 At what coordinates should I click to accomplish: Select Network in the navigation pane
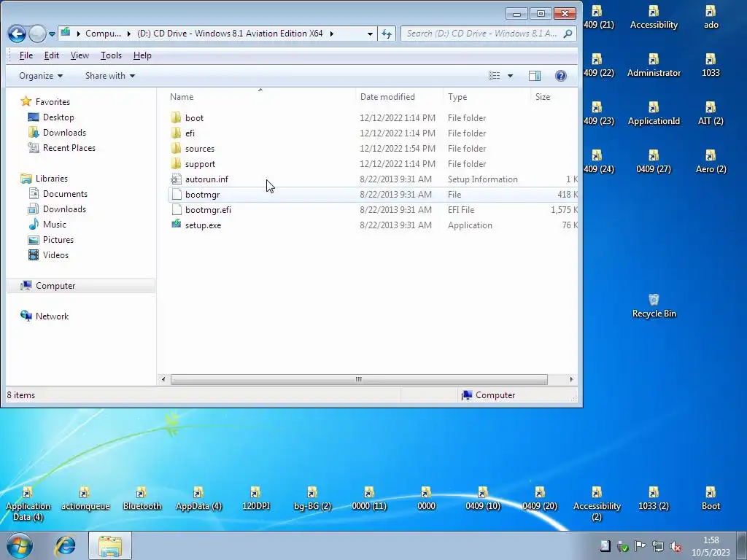coord(52,316)
